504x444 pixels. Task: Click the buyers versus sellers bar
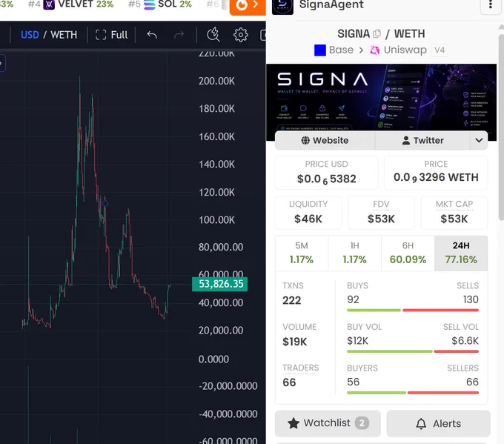(413, 393)
